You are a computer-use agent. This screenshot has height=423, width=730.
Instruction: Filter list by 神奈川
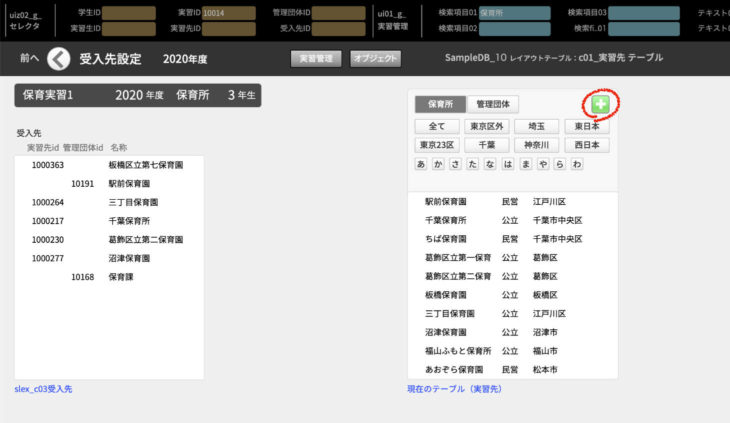point(536,145)
